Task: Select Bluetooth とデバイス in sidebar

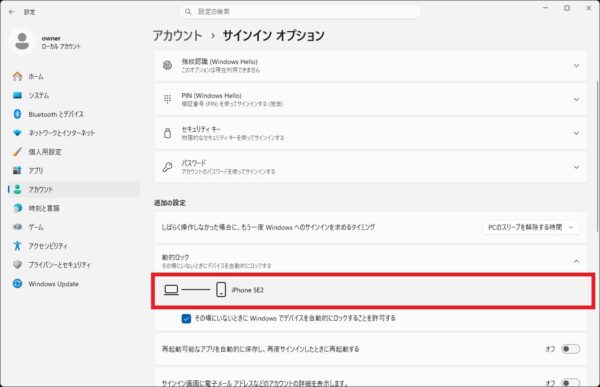Action: [74, 114]
